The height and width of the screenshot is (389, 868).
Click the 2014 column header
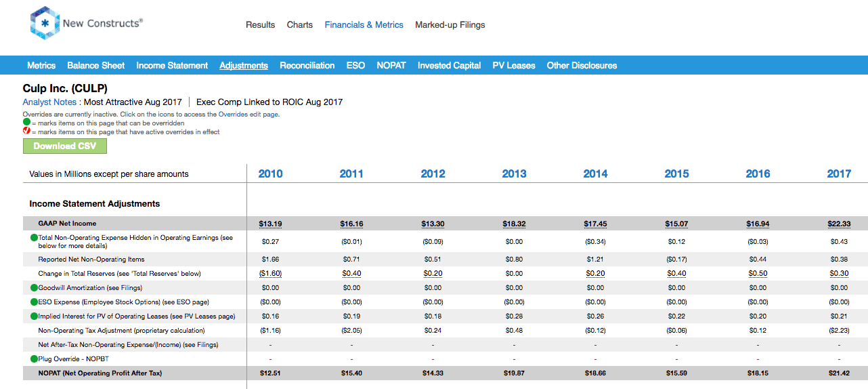(595, 174)
